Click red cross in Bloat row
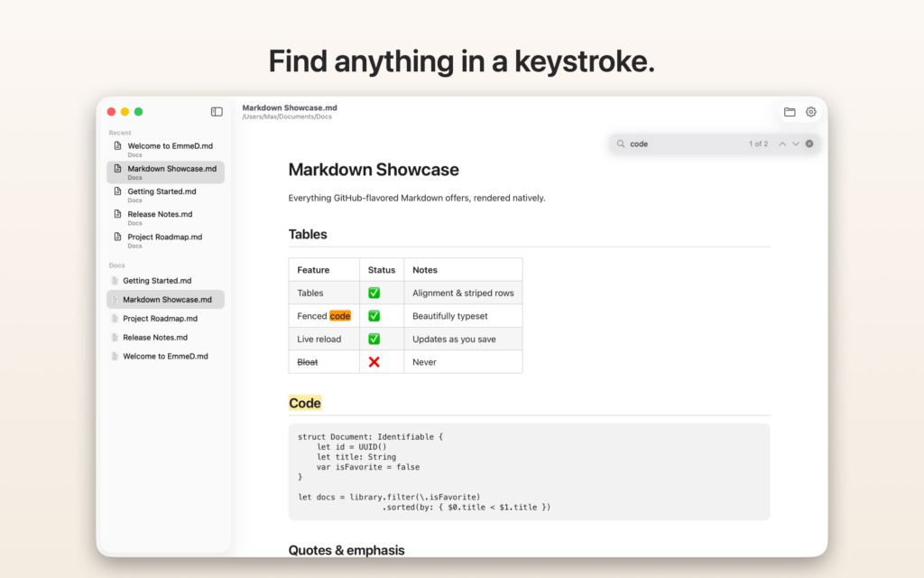Screen dimensions: 924x578 [374, 362]
